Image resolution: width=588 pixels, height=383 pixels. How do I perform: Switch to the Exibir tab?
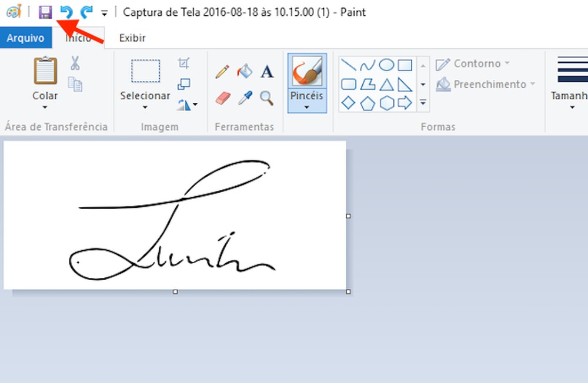[132, 38]
